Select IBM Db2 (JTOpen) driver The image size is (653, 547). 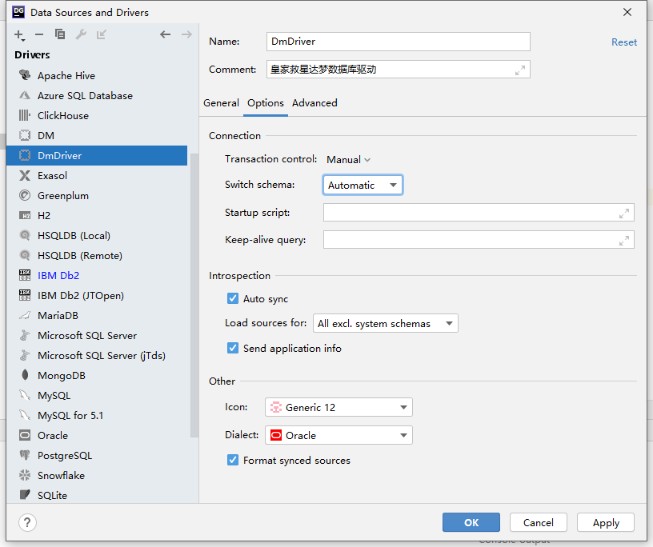click(x=97, y=295)
